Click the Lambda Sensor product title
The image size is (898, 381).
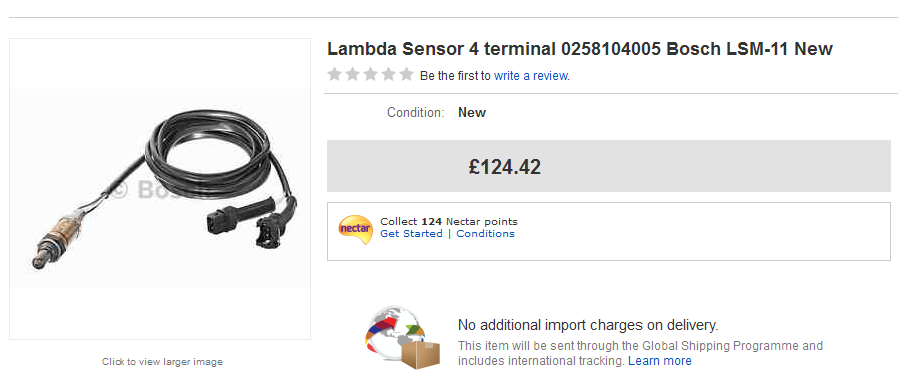[580, 49]
